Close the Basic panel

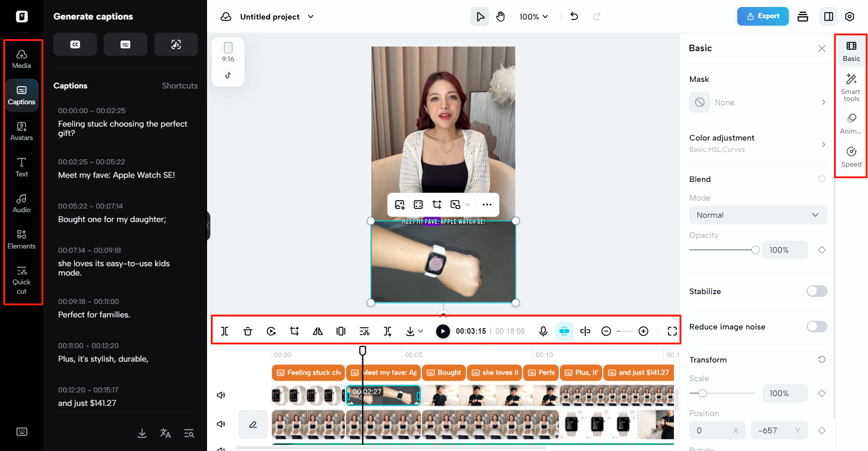click(x=822, y=48)
